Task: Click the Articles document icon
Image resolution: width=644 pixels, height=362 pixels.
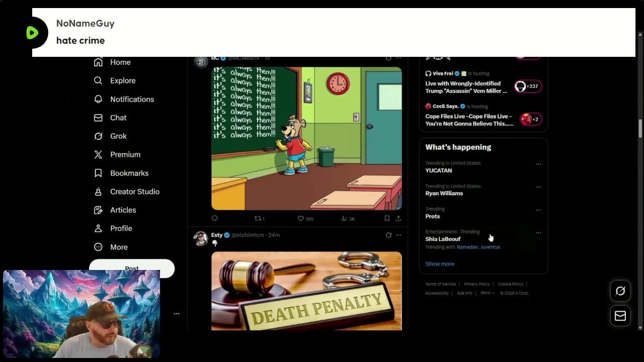Action: [x=98, y=210]
